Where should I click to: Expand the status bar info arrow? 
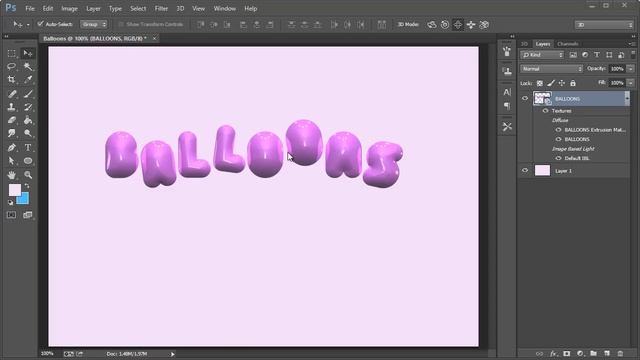pyautogui.click(x=173, y=354)
